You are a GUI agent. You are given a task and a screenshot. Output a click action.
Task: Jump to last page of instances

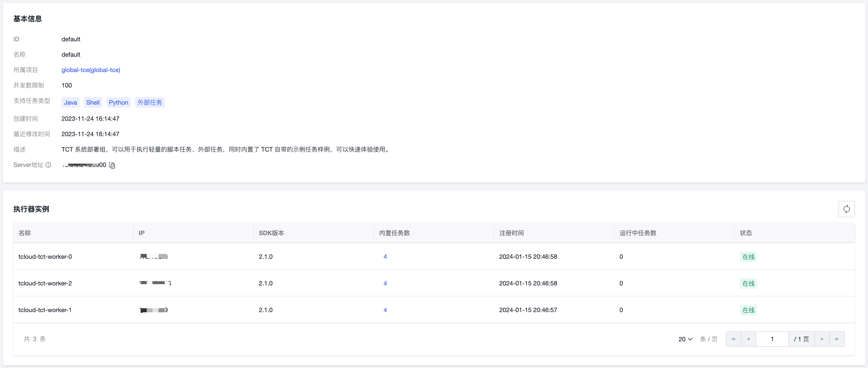click(x=837, y=339)
